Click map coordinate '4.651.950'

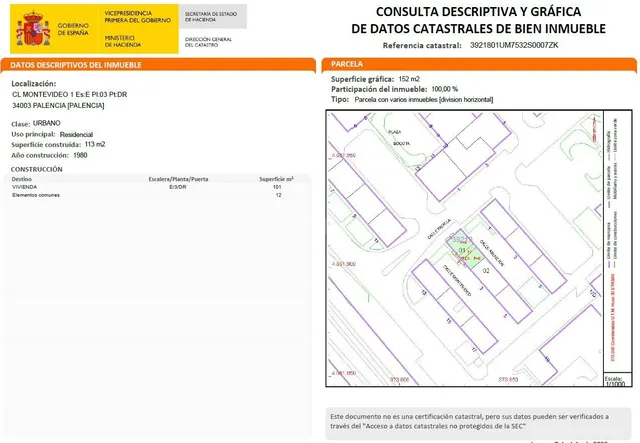point(344,156)
